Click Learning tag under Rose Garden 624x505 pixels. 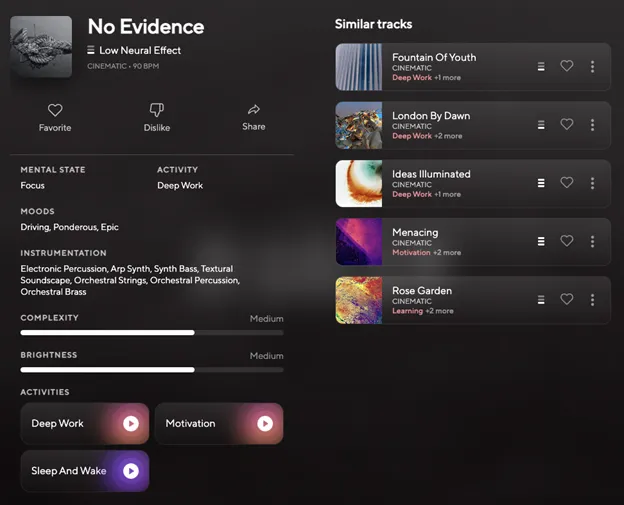(407, 311)
